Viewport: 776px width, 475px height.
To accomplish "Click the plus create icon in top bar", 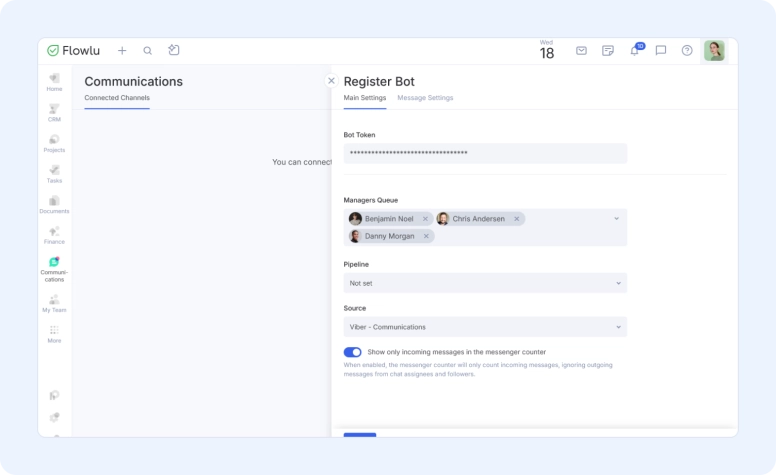I will (122, 50).
